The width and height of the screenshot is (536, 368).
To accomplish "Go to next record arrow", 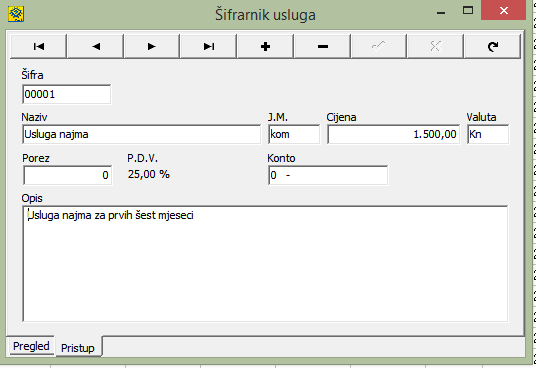I will click(x=152, y=46).
